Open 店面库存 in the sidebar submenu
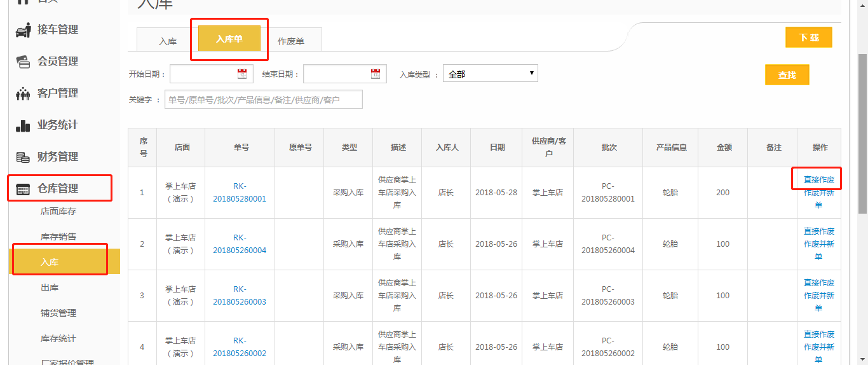Viewport: 868px width, 365px height. [58, 211]
